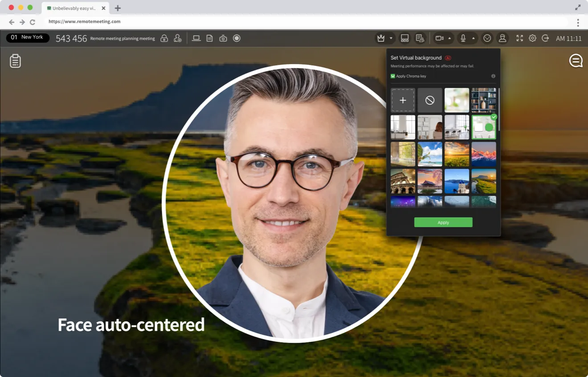Click the background list scrollbar
This screenshot has height=377, width=588.
point(498,109)
